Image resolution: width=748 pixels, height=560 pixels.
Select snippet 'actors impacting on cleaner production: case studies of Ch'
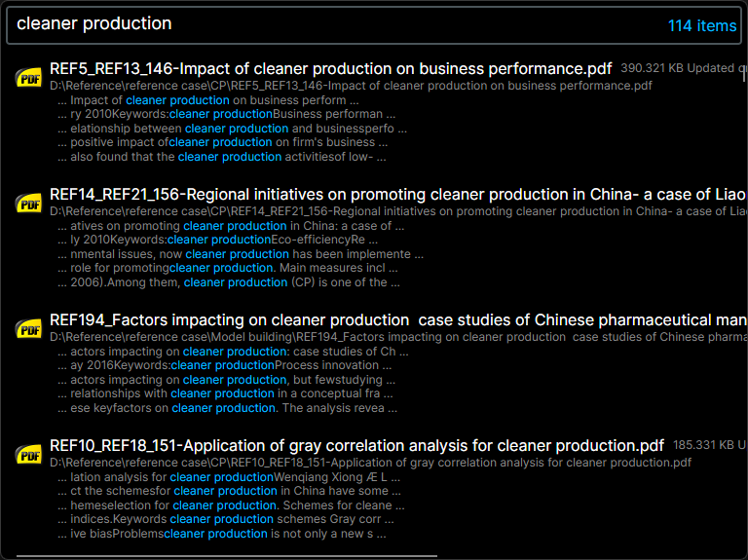[x=233, y=352]
